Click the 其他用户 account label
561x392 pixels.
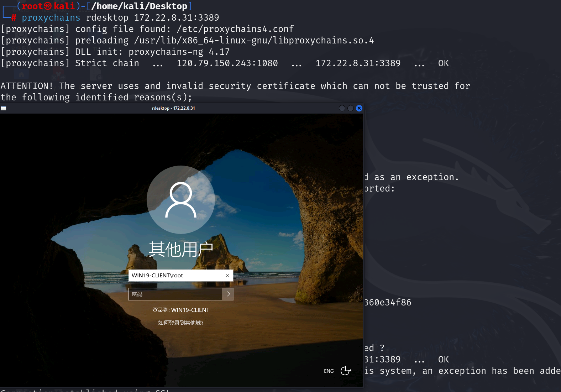tap(181, 249)
